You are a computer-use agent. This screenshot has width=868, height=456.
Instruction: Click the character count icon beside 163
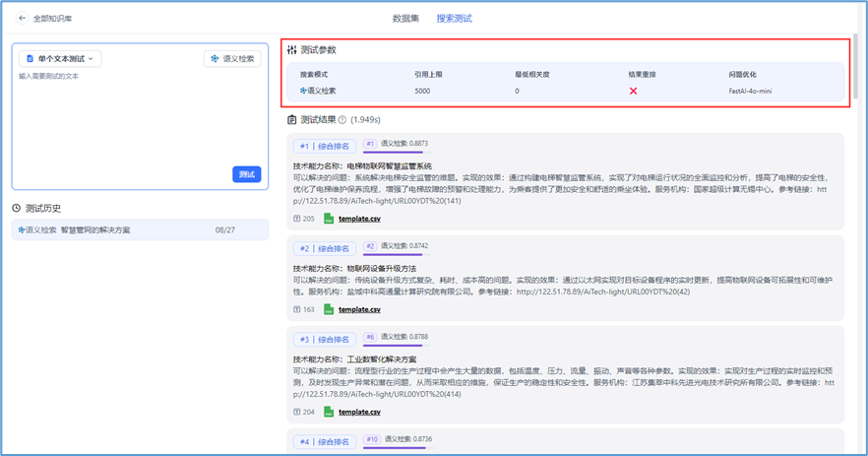click(x=297, y=309)
